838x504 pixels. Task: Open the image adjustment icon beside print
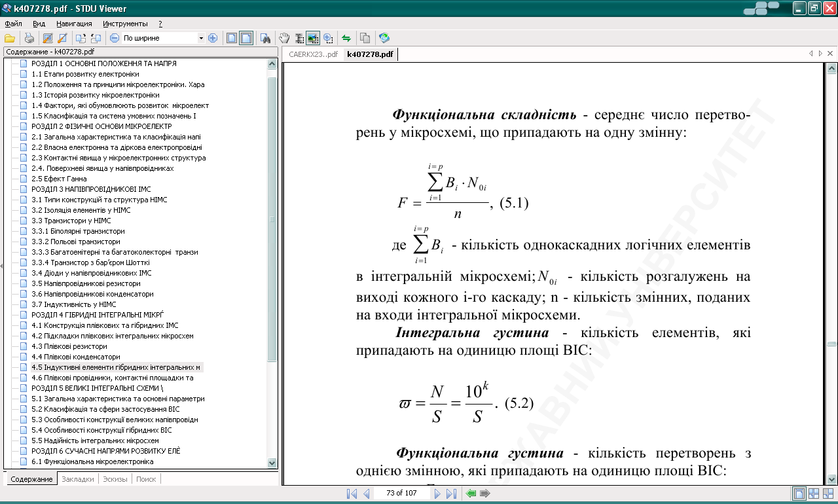point(48,38)
